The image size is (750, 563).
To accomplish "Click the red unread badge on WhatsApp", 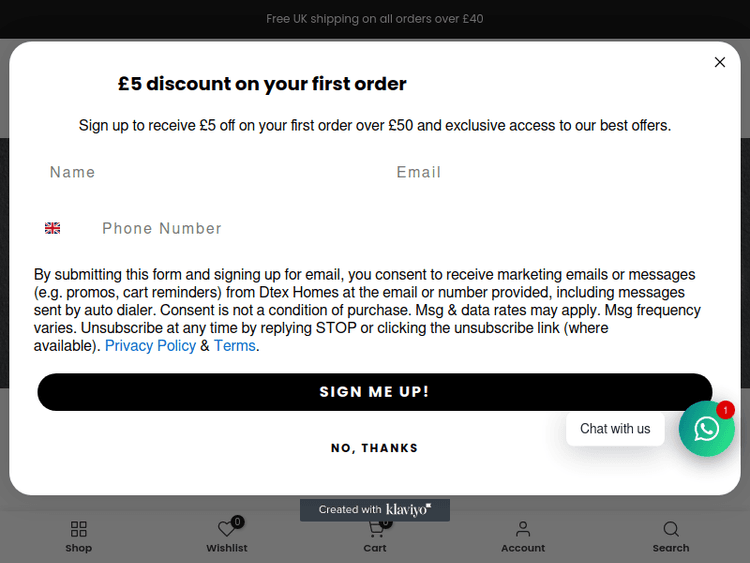I will coord(725,410).
